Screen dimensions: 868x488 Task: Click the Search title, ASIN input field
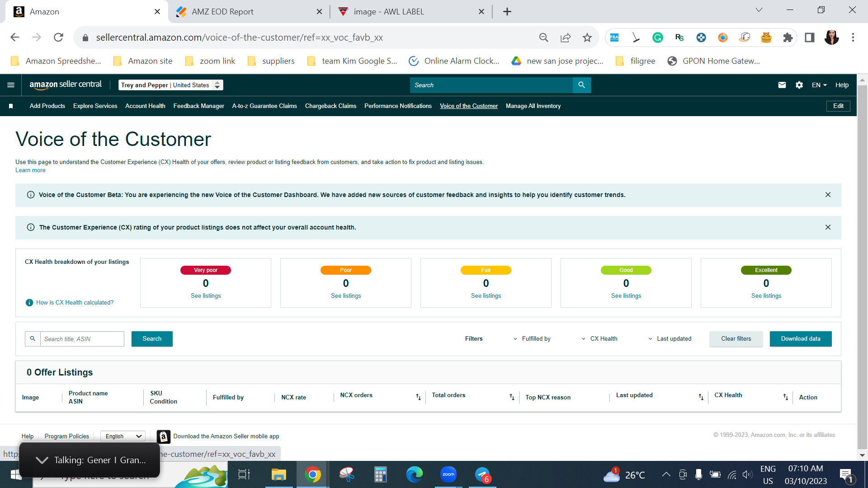pyautogui.click(x=82, y=339)
